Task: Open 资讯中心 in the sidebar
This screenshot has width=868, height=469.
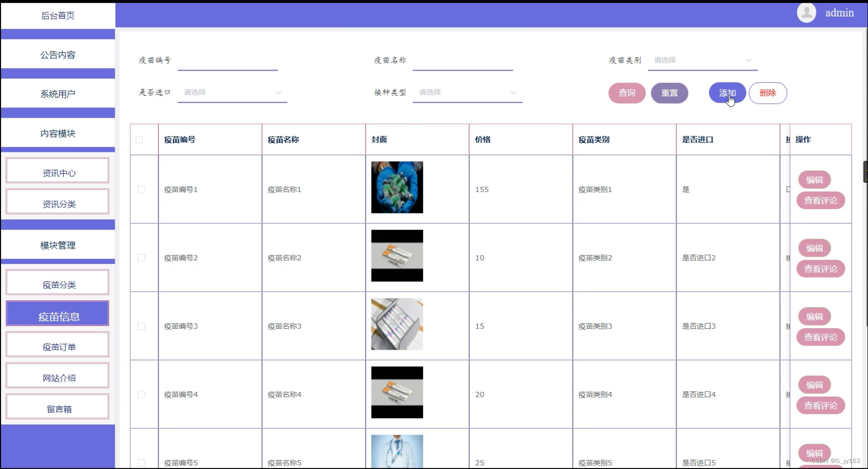Action: [58, 171]
